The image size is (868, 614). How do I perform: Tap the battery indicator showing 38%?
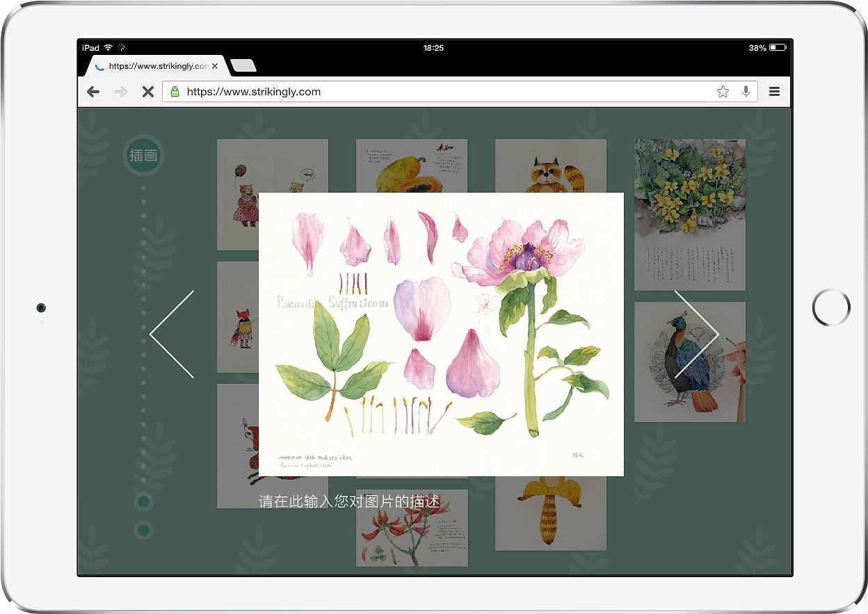click(768, 48)
